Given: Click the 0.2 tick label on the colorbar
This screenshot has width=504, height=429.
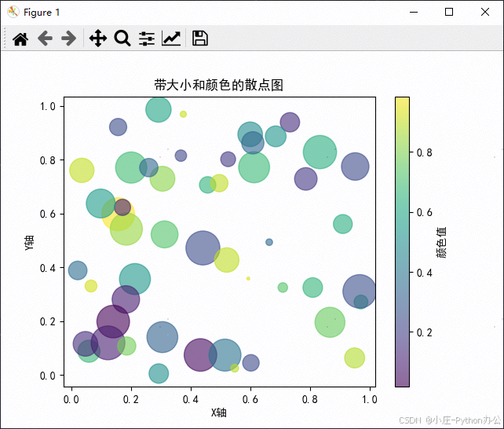Looking at the screenshot, I should pos(424,332).
